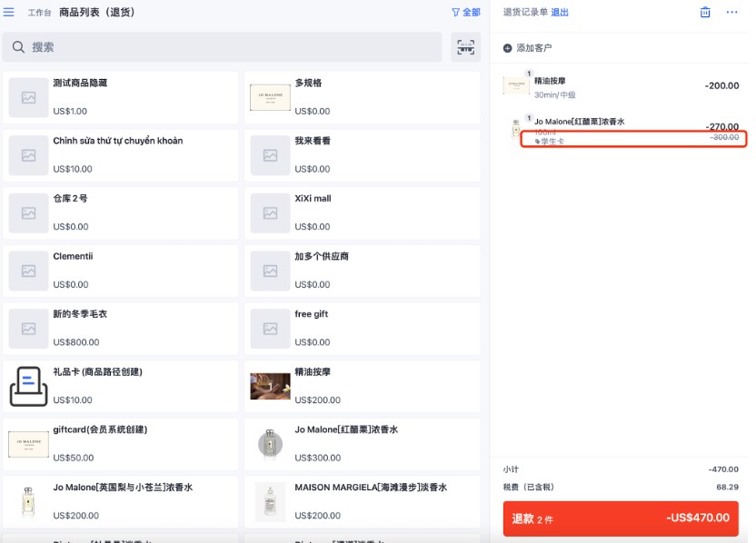Select MAISON MARGIELA[海滩漫步]淡香水
This screenshot has height=543, width=756.
(x=362, y=502)
